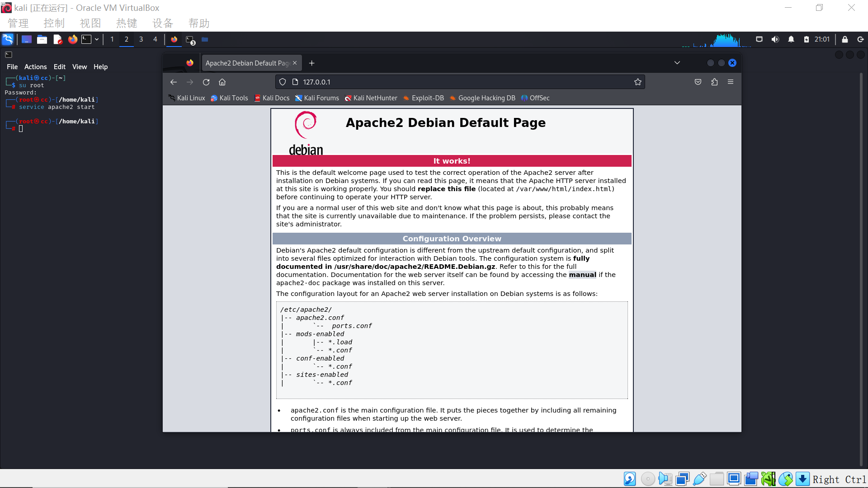868x488 pixels.
Task: Open the CPU graph monitor in panel
Action: [717, 40]
